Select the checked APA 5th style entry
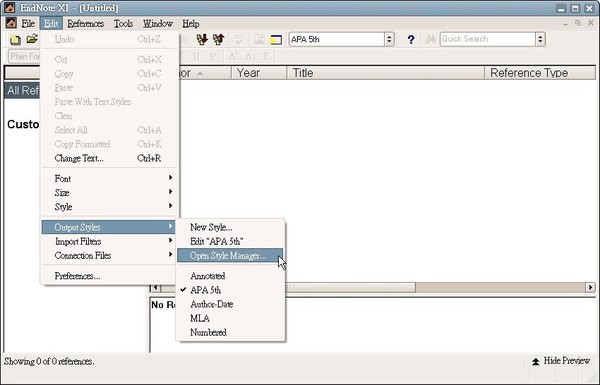The height and width of the screenshot is (385, 600). click(230, 290)
